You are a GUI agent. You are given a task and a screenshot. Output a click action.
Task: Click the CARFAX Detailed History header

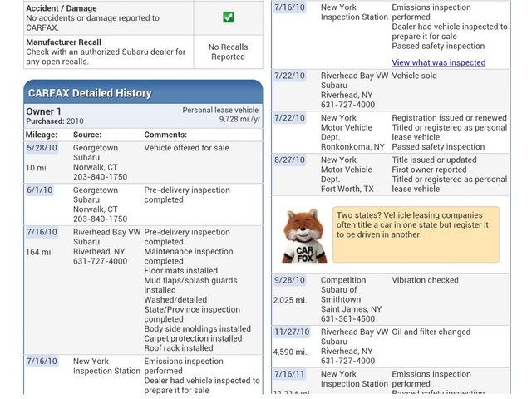(90, 93)
